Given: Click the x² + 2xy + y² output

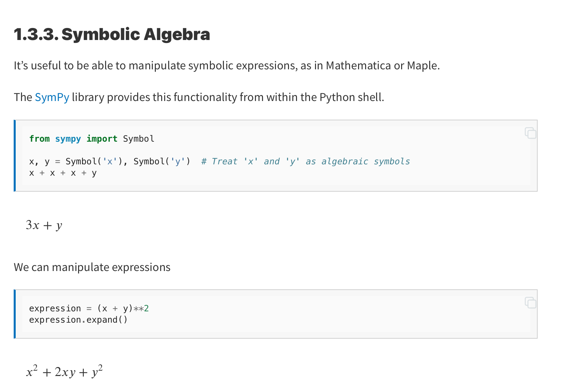Looking at the screenshot, I should (64, 371).
